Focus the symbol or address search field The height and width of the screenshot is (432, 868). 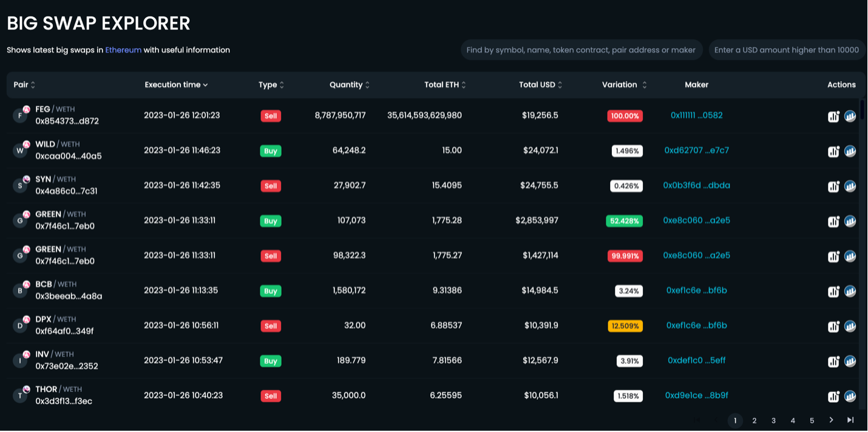pos(581,50)
